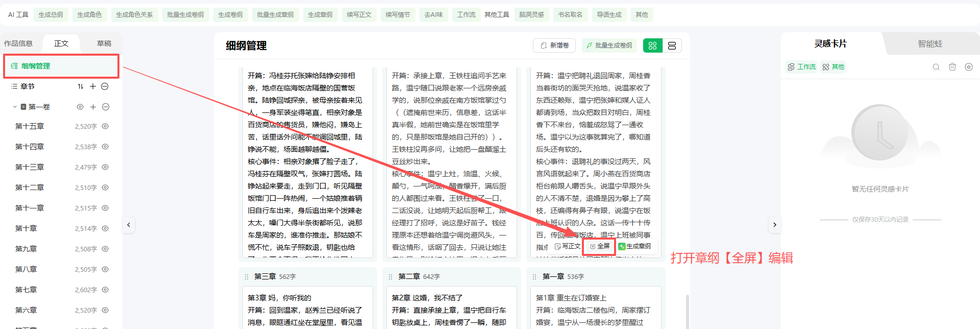This screenshot has width=980, height=329.
Task: Toggle visibility eye for 第一卷
Action: pos(80,107)
